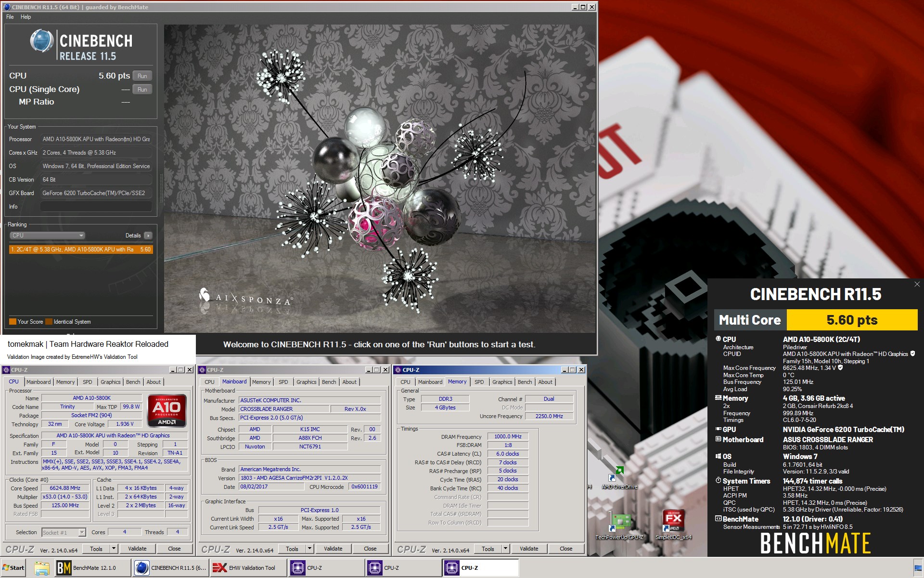Viewport: 924px width, 578px height.
Task: Click the DRAM Frequency 1000.0 MHz value
Action: tap(508, 436)
